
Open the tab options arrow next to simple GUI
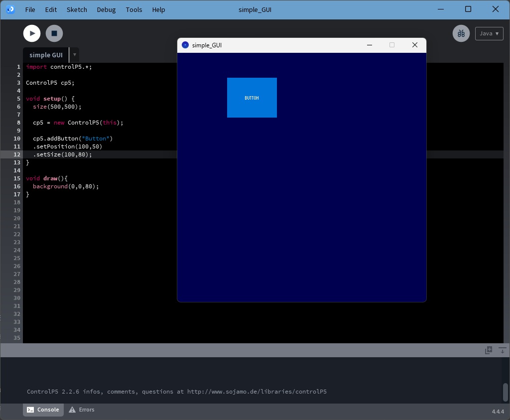[75, 55]
